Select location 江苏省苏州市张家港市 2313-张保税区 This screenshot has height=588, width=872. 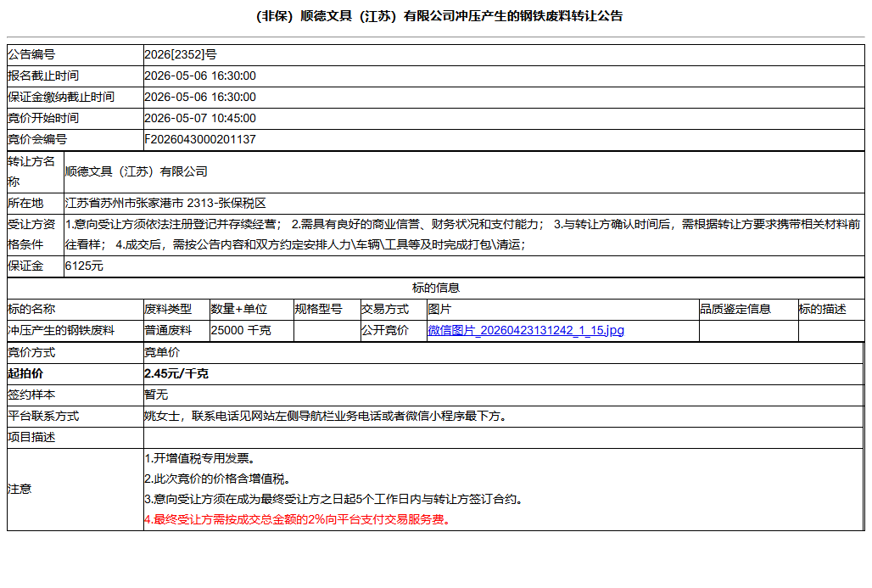tap(165, 203)
